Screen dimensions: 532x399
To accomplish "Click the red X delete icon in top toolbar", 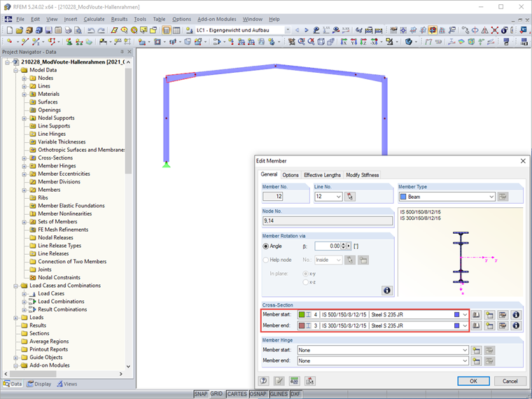I will 495,30.
